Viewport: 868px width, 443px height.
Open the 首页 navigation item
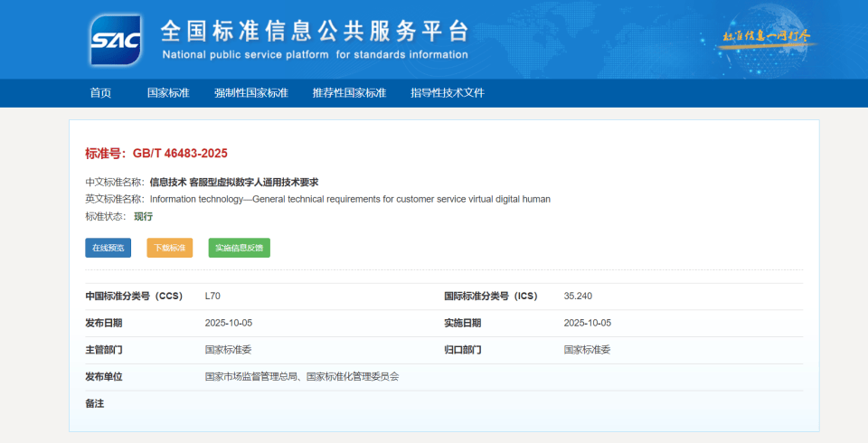pyautogui.click(x=100, y=93)
